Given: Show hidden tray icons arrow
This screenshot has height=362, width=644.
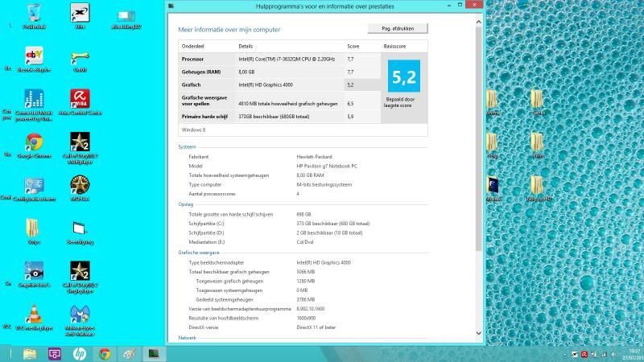Looking at the screenshot, I should coord(565,354).
